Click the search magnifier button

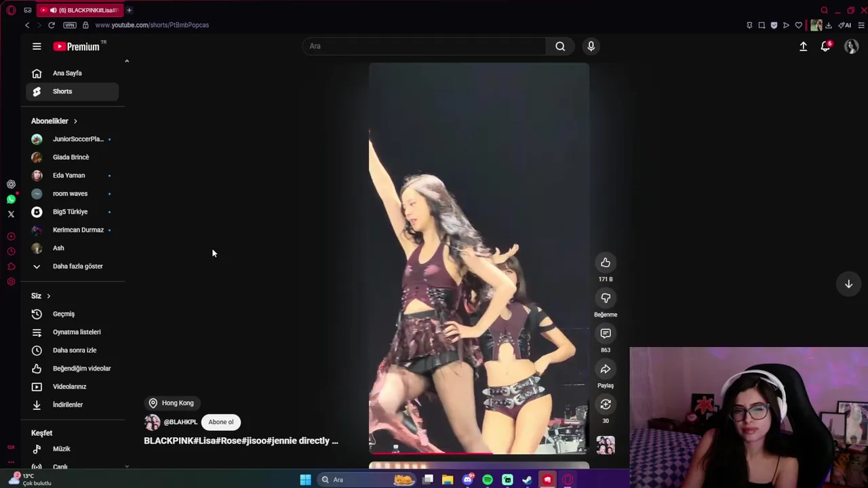[560, 46]
